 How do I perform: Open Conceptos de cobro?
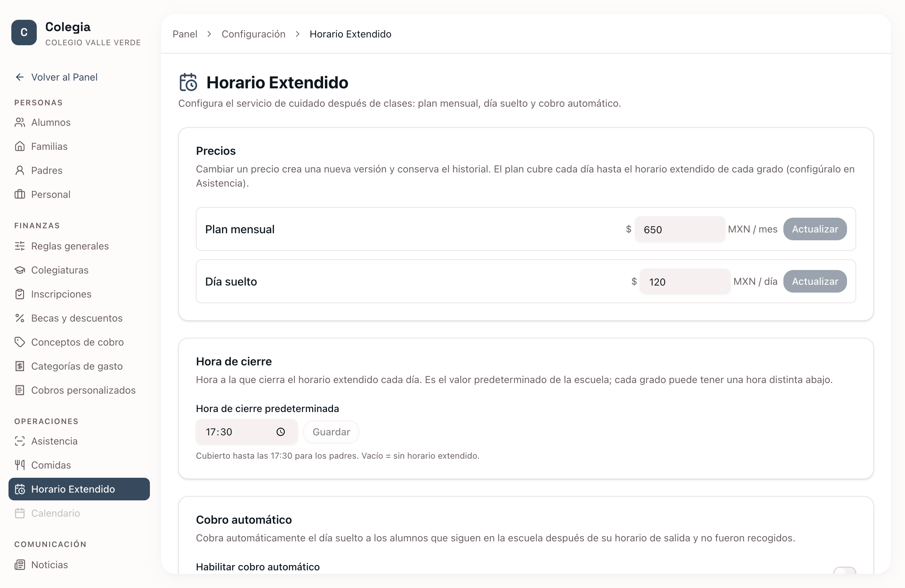(x=79, y=342)
